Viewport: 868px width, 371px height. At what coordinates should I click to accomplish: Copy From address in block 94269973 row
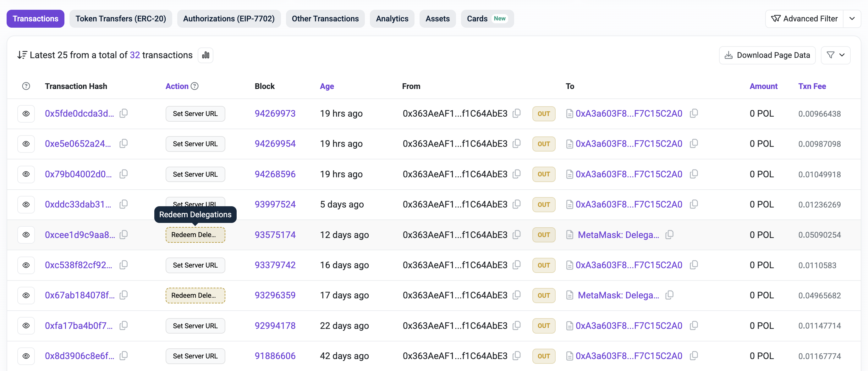[x=517, y=113]
